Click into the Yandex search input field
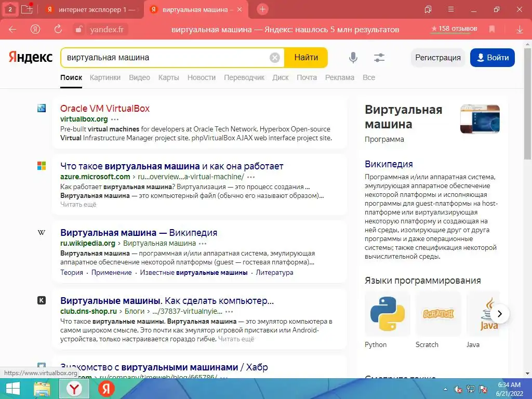 (166, 58)
